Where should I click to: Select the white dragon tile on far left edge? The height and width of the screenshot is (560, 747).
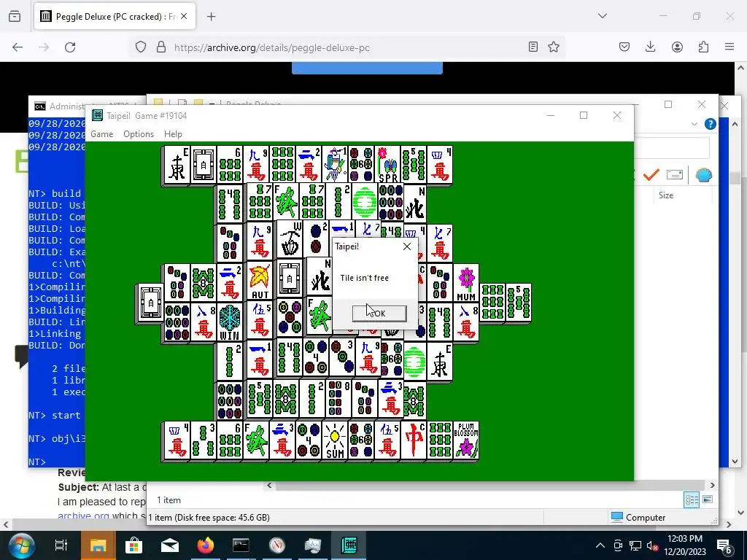coord(150,303)
